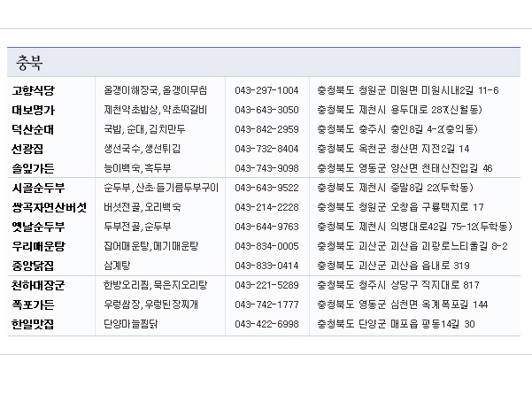The width and height of the screenshot is (532, 401).
Task: Click phone number 043-644-9763
Action: coord(266,227)
